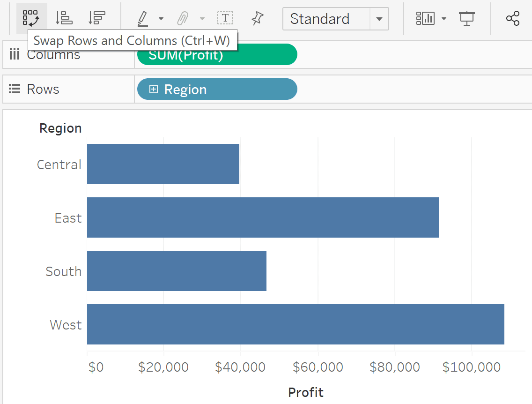532x404 pixels.
Task: Select the Highlight pen tool
Action: pos(143,18)
